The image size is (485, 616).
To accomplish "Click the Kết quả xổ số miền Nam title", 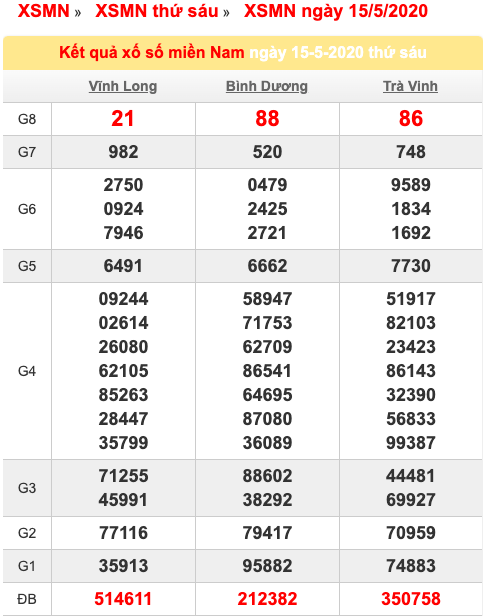I will (152, 52).
